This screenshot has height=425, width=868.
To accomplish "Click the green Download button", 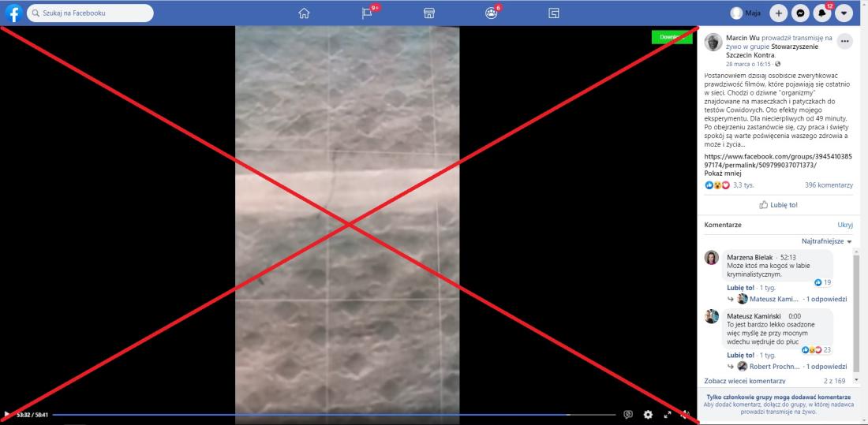I will pyautogui.click(x=672, y=37).
